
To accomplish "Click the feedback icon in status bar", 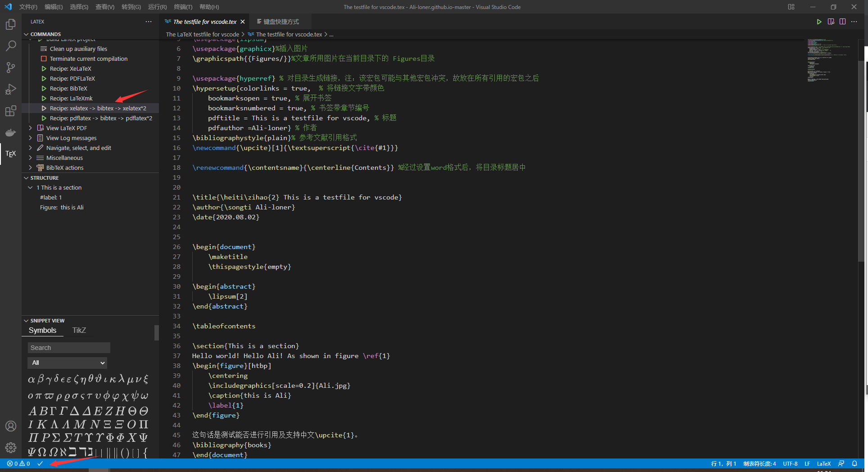I will 841,463.
